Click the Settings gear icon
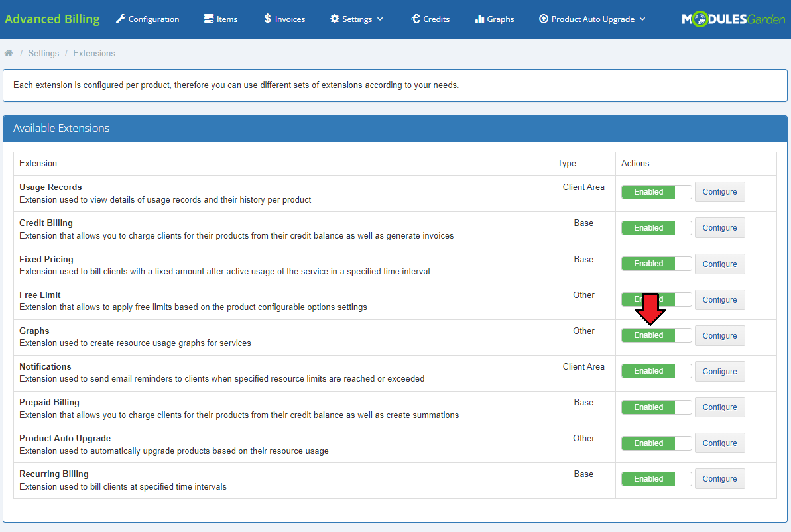 pos(334,19)
